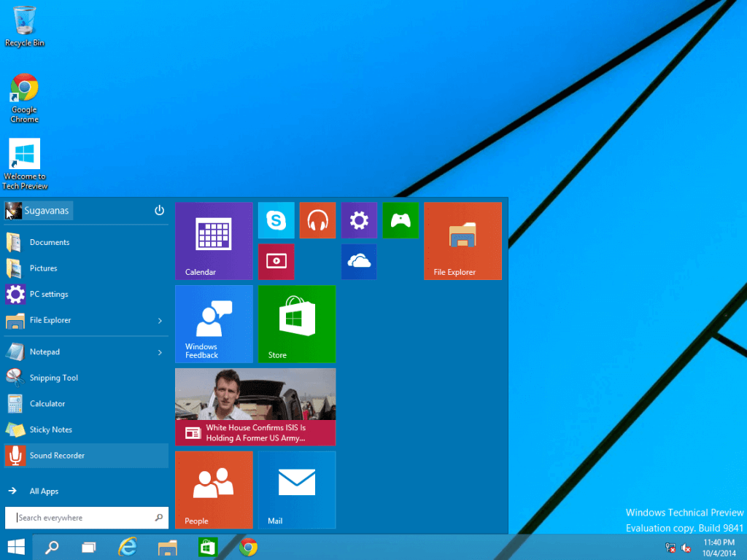Expand the Notepad jump list arrow

(x=160, y=352)
